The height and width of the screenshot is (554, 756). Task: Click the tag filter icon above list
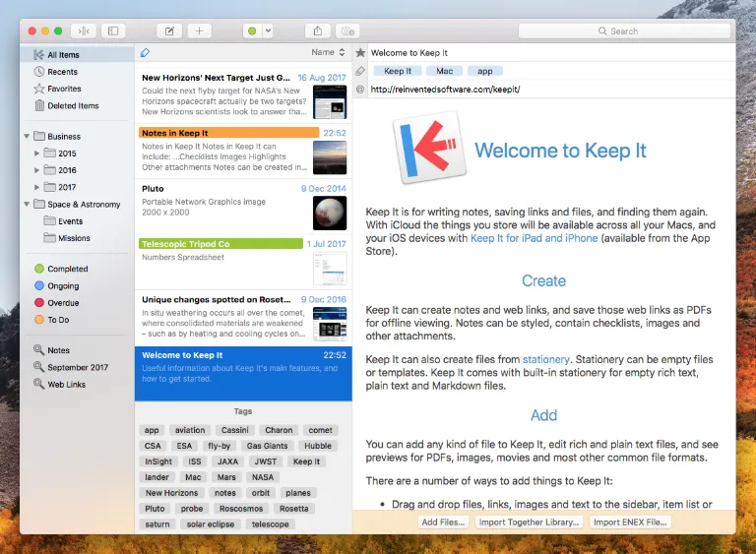point(145,52)
